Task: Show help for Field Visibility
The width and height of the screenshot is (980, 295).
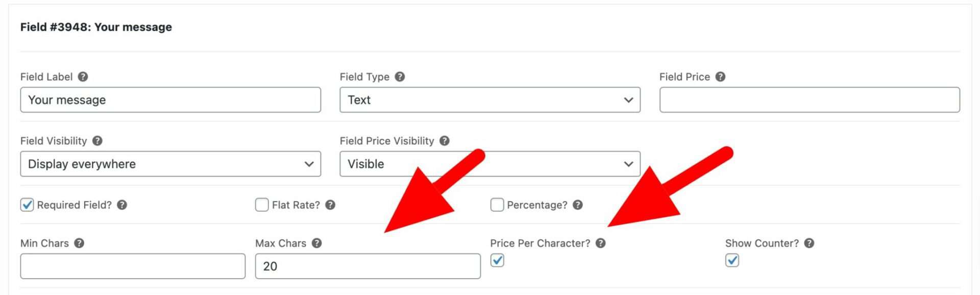Action: pos(97,141)
